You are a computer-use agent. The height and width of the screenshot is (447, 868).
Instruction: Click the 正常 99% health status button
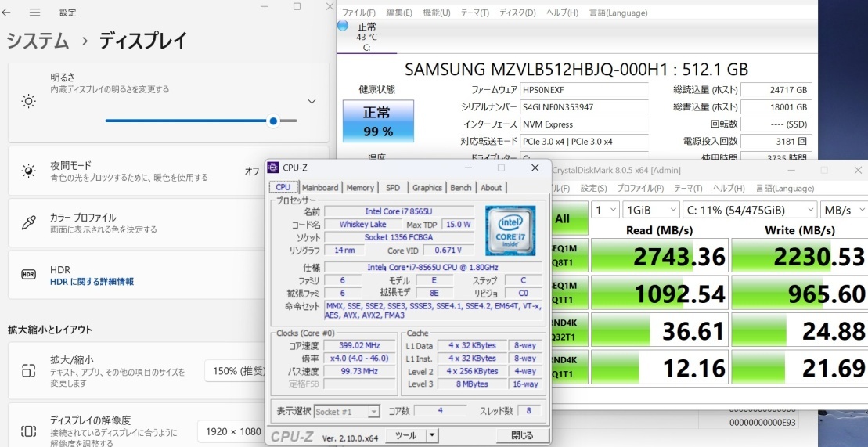(x=378, y=121)
